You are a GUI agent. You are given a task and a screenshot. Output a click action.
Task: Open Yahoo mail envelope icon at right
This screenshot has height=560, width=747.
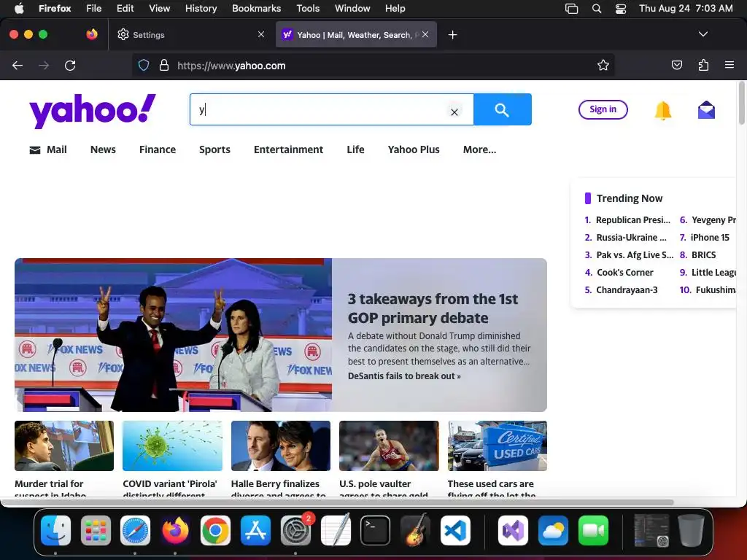(706, 110)
